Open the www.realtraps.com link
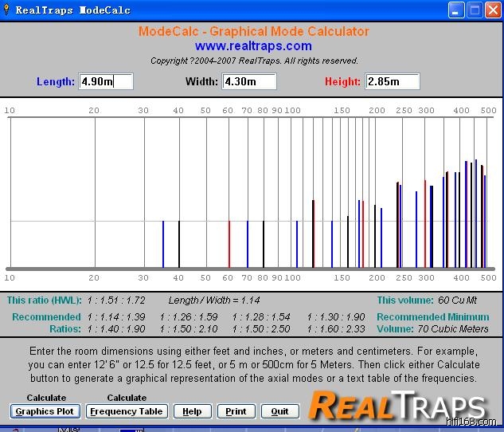 pyautogui.click(x=253, y=46)
